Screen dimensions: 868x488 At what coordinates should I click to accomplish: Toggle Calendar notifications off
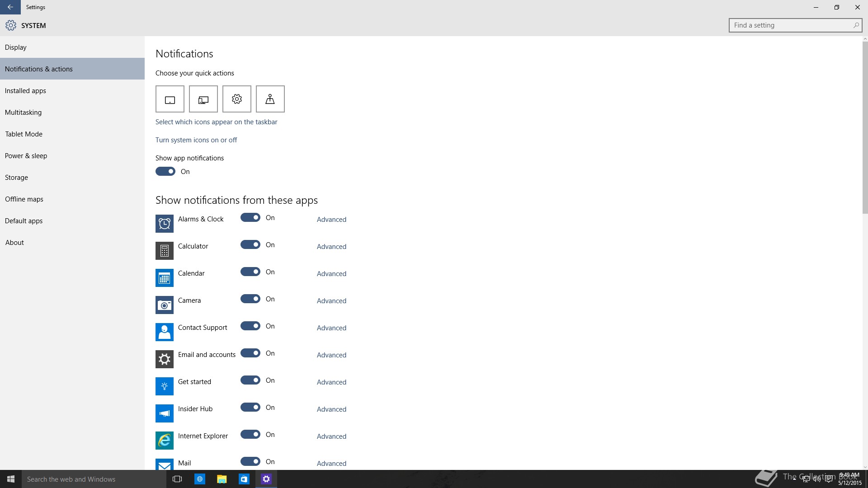click(250, 272)
